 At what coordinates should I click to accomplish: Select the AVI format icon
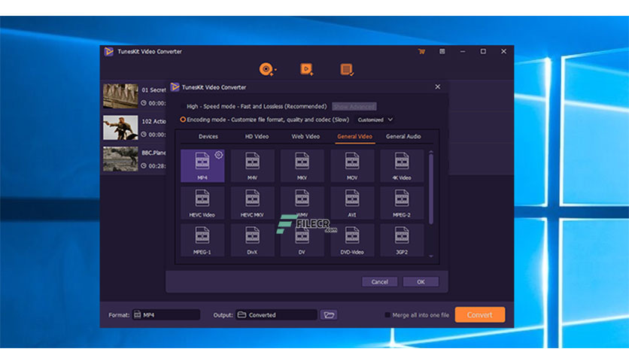(352, 203)
